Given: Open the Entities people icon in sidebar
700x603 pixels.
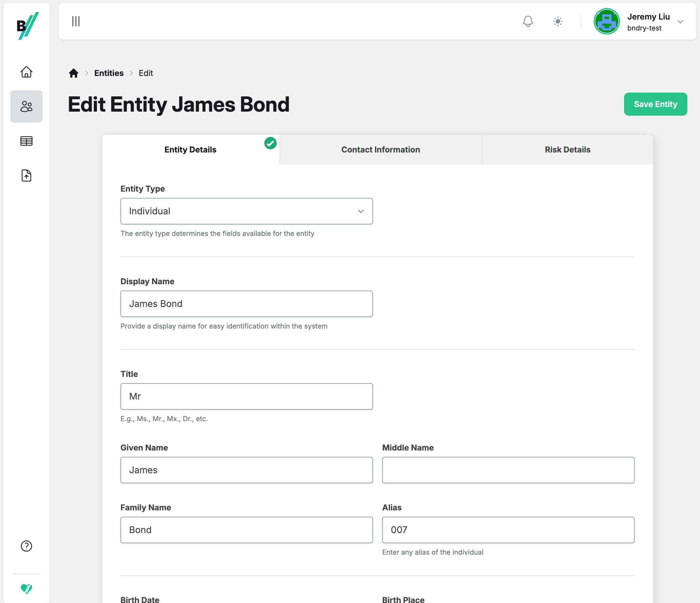Looking at the screenshot, I should tap(26, 106).
